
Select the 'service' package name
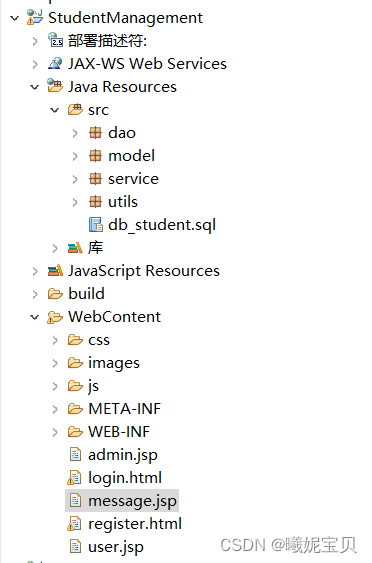tap(134, 179)
